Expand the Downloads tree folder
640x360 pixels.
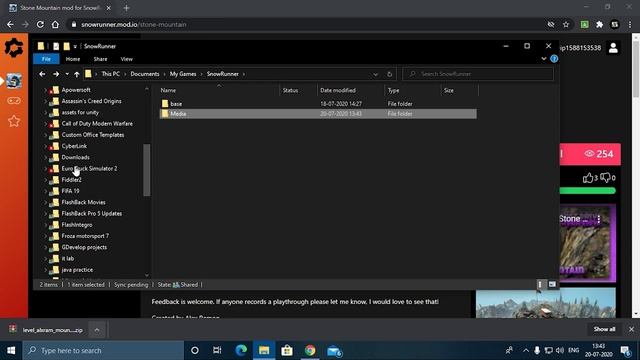45,157
